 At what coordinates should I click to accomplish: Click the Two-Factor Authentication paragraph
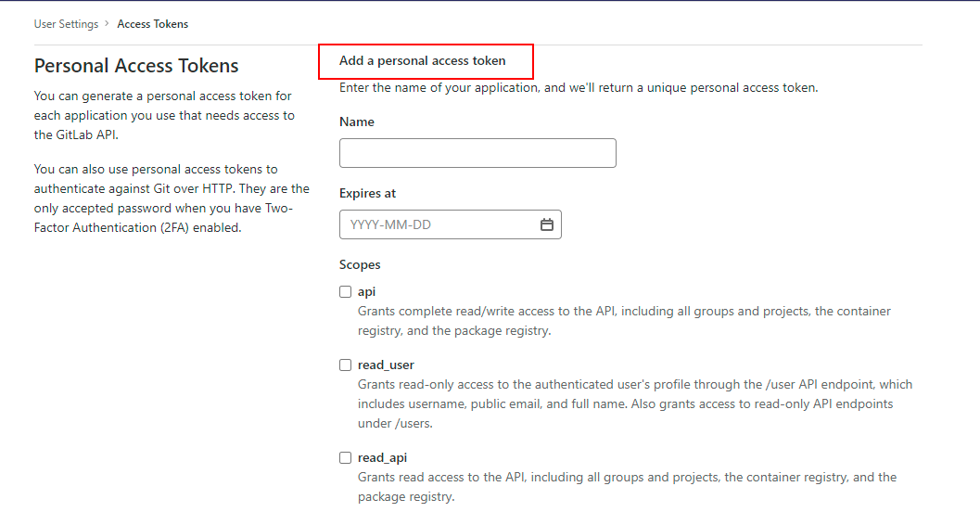172,198
